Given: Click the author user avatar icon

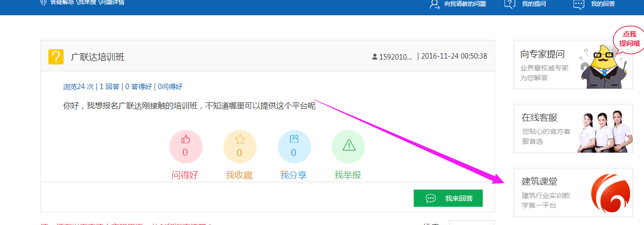Looking at the screenshot, I should pos(375,57).
